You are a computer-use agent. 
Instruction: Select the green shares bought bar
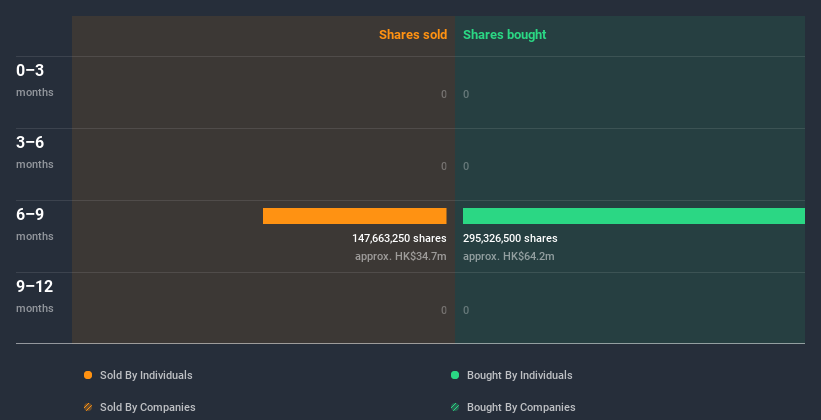tap(634, 216)
